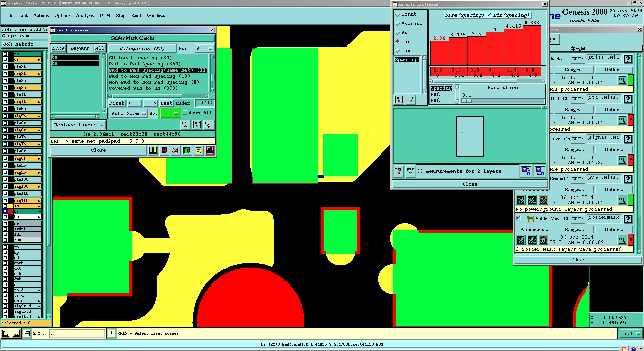Click the First result button

click(117, 103)
